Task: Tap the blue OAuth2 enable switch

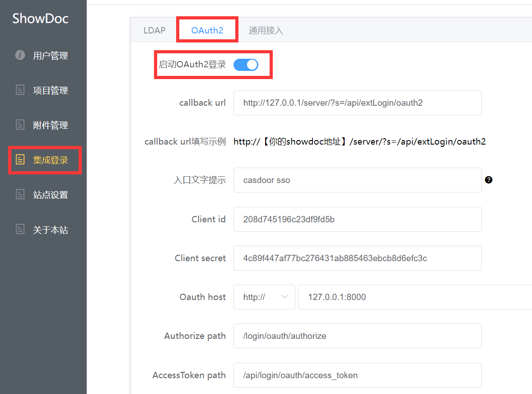Action: coord(246,65)
